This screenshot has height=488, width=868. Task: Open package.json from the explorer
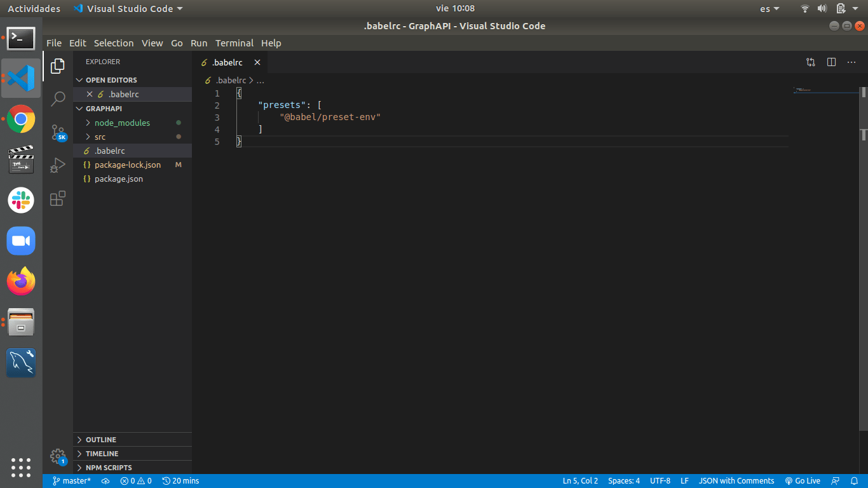click(119, 179)
